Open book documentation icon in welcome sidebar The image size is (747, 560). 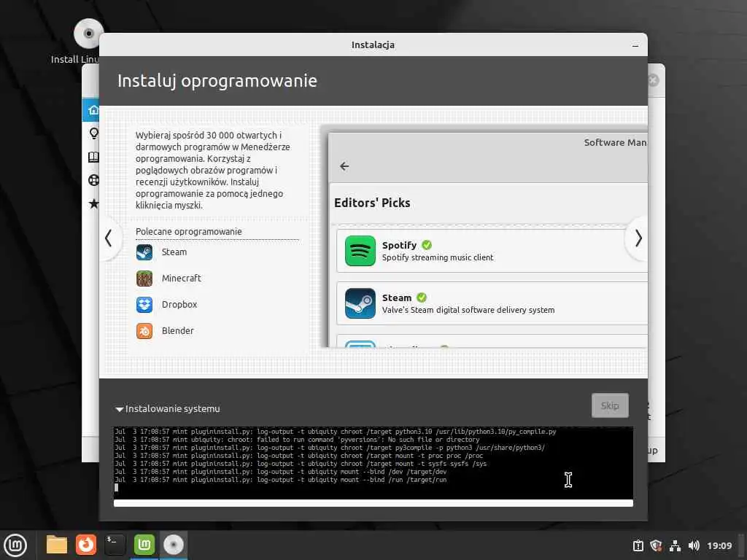[94, 157]
